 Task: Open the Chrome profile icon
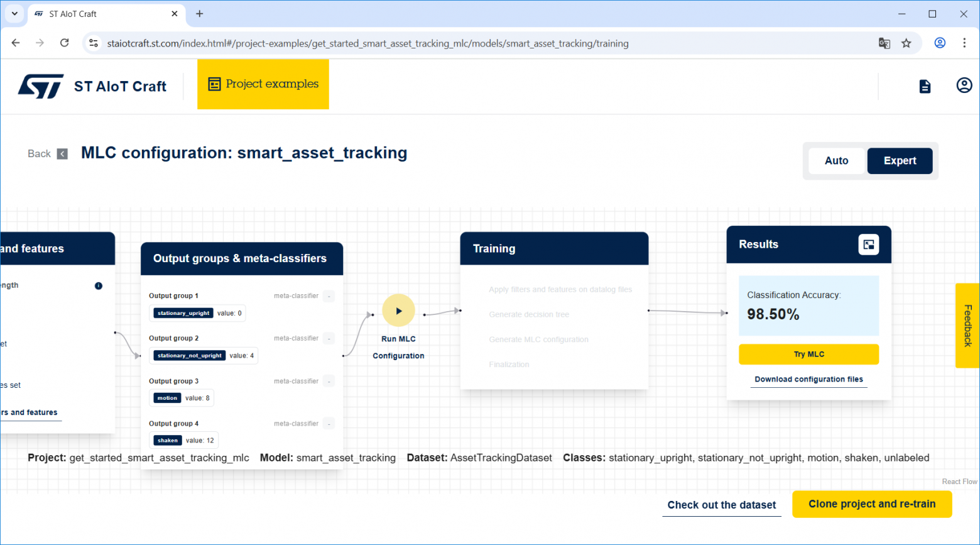coord(940,43)
